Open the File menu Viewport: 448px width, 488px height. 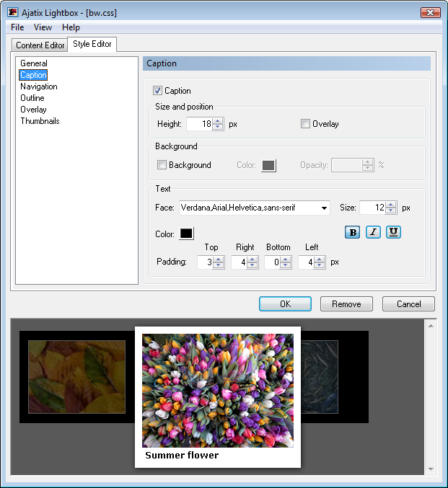pyautogui.click(x=17, y=27)
